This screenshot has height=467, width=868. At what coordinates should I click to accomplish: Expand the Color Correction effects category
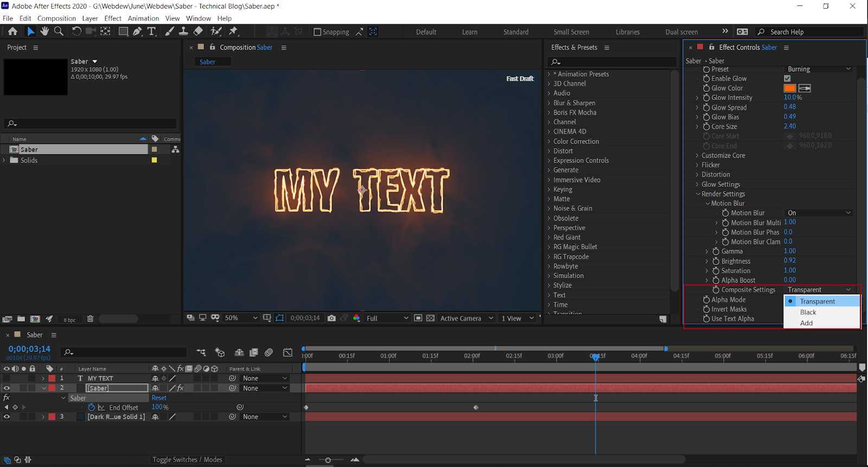[549, 142]
